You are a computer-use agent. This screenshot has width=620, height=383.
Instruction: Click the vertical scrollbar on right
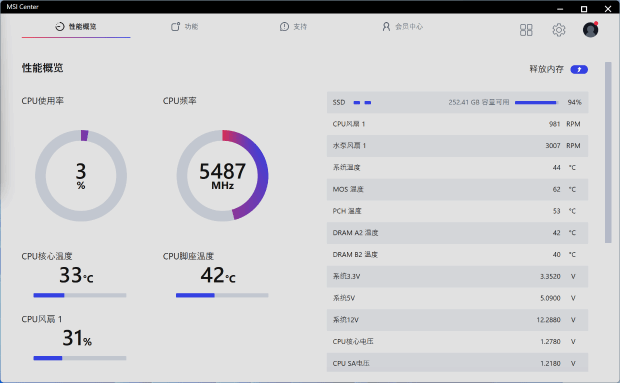(608, 152)
